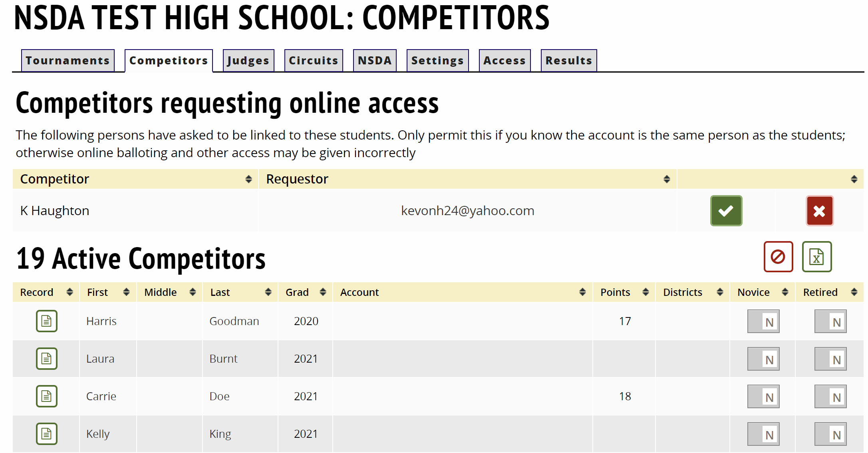Deny K Haughton's request with red X
The image size is (868, 453).
[x=819, y=211]
